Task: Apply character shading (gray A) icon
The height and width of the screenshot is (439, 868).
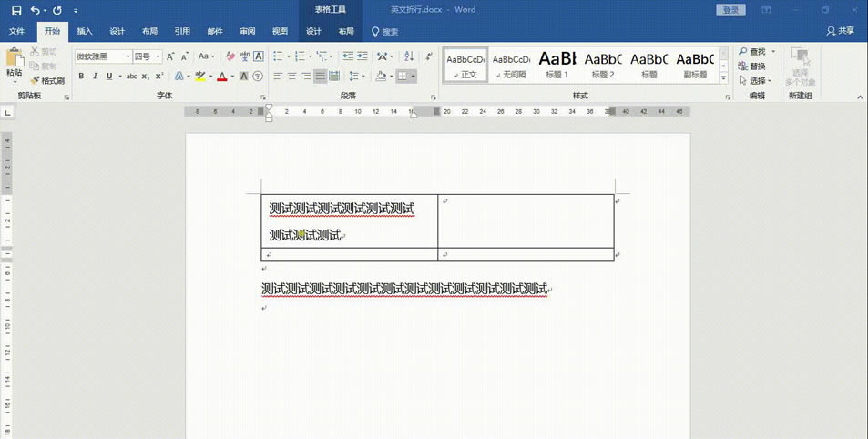Action: [243, 76]
